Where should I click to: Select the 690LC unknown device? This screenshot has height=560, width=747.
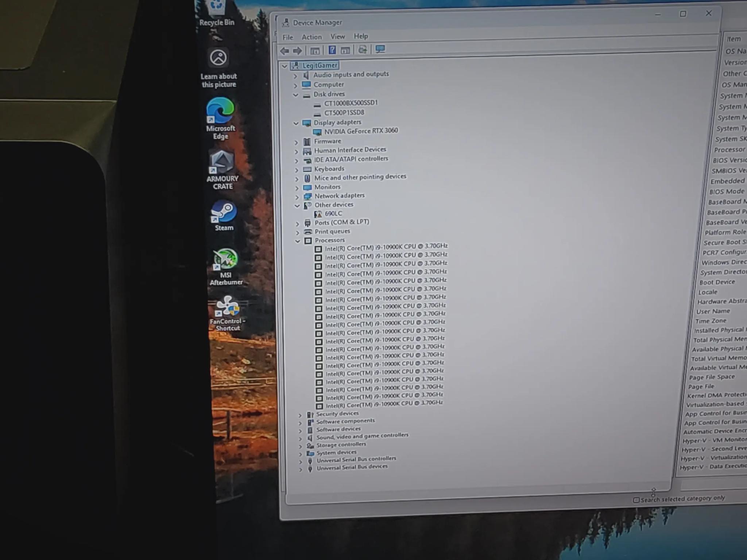click(333, 214)
